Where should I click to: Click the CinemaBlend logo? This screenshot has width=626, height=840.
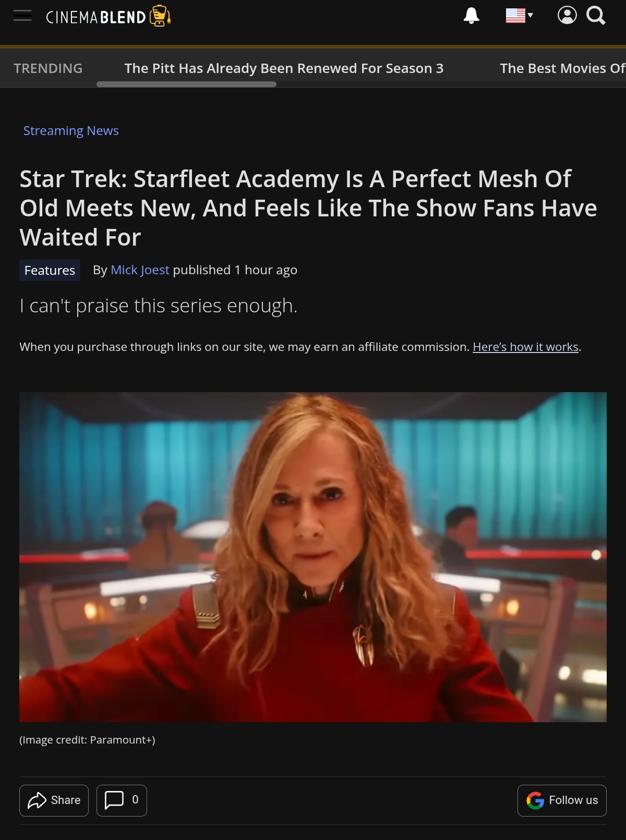click(109, 16)
